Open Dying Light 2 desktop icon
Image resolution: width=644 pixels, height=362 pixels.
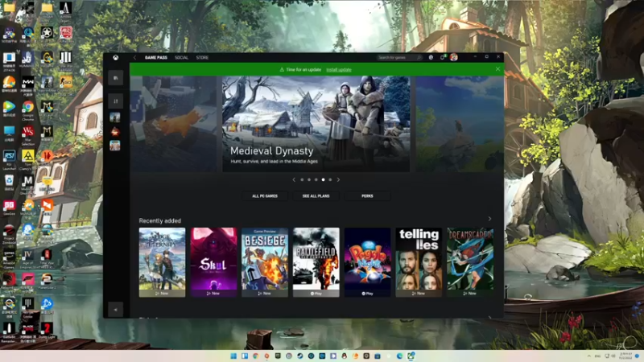point(47,331)
